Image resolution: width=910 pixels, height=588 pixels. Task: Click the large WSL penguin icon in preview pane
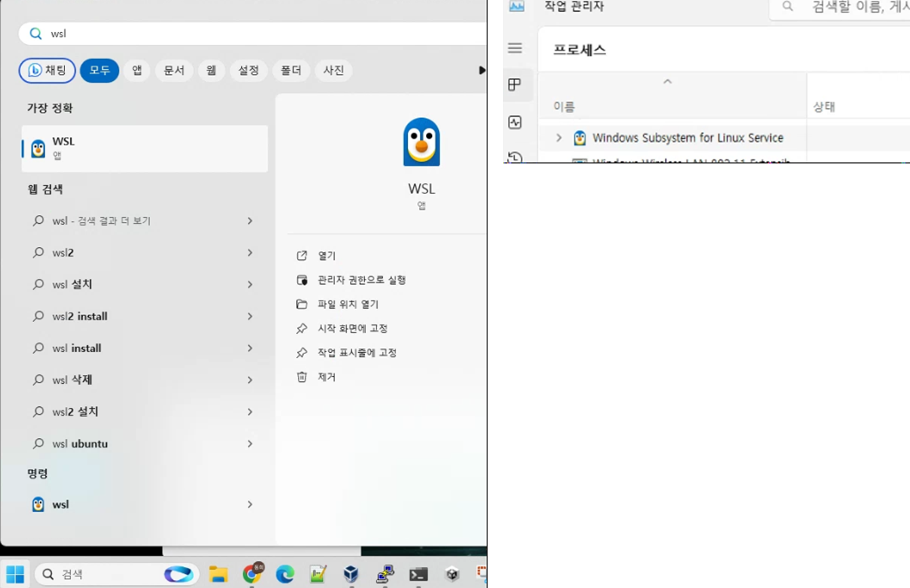point(421,142)
